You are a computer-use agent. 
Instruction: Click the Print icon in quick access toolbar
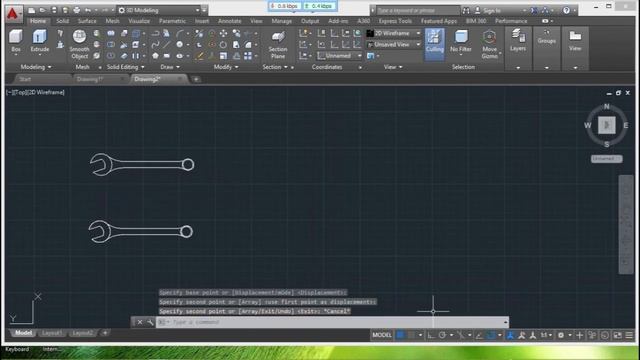pos(76,10)
